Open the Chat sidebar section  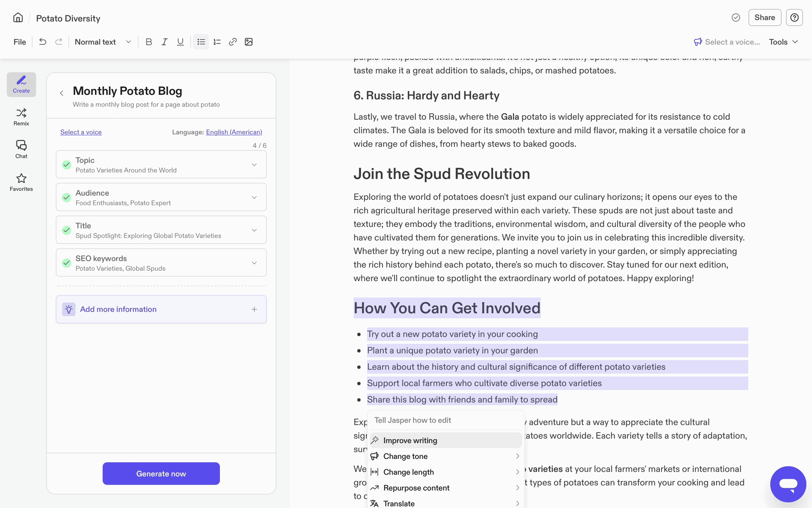point(21,149)
